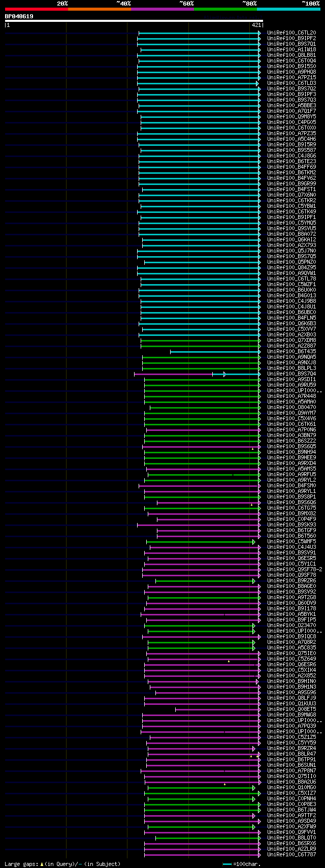The height and width of the screenshot is (868, 325).
Task: Select the UniRef100_B6T435 label
Action: [291, 352]
